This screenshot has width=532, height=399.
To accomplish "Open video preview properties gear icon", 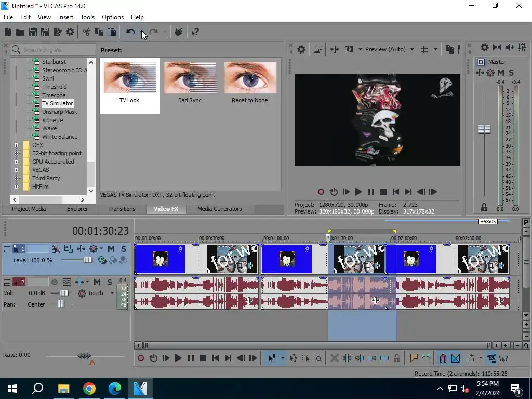I will click(301, 49).
